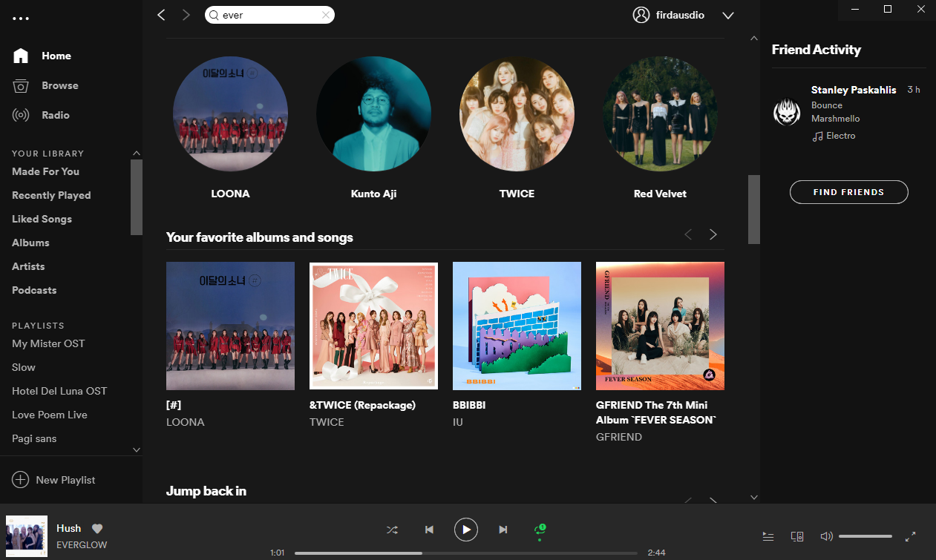The width and height of the screenshot is (936, 560).
Task: Open Made For You
Action: (45, 171)
